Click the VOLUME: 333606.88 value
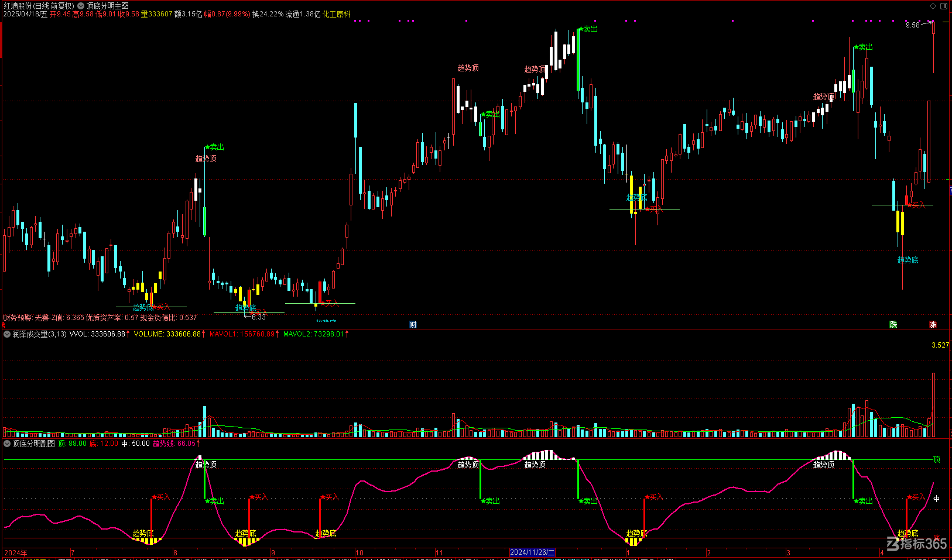952x560 pixels. 167,334
